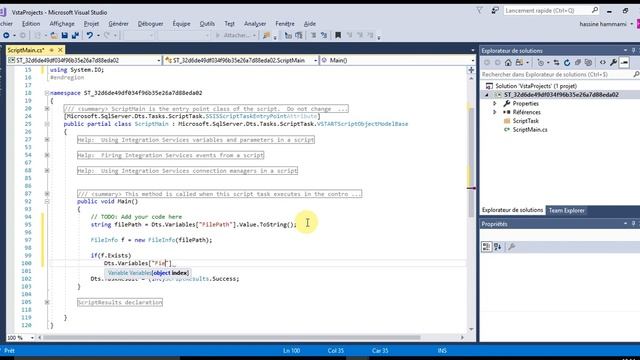Click the horizontal scrollbar in code editor
Screen dimensions: 640x360
(232, 338)
